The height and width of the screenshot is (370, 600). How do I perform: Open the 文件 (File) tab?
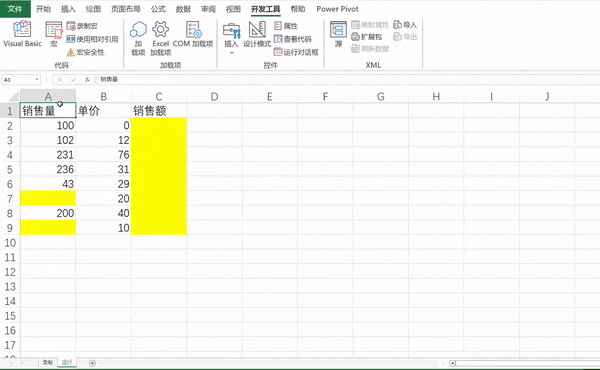[x=15, y=9]
